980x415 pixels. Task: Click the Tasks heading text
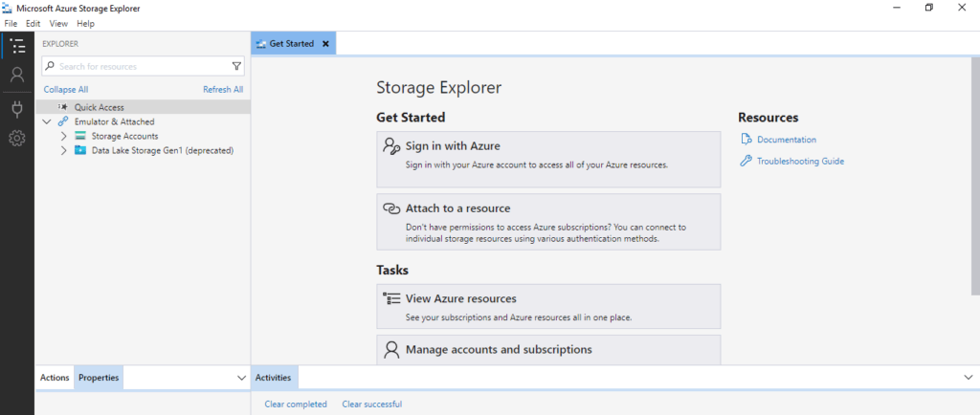tap(392, 271)
